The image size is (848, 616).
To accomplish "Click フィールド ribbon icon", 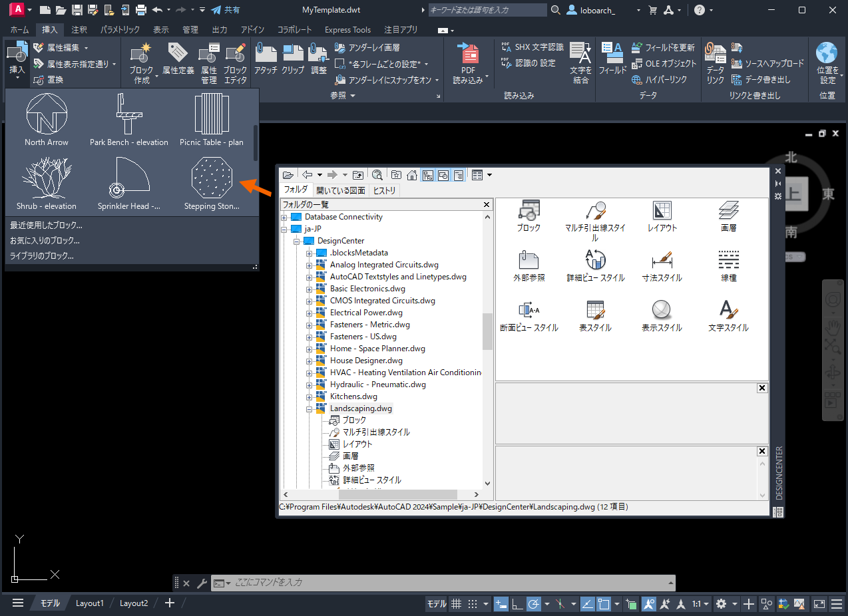I will (x=612, y=59).
